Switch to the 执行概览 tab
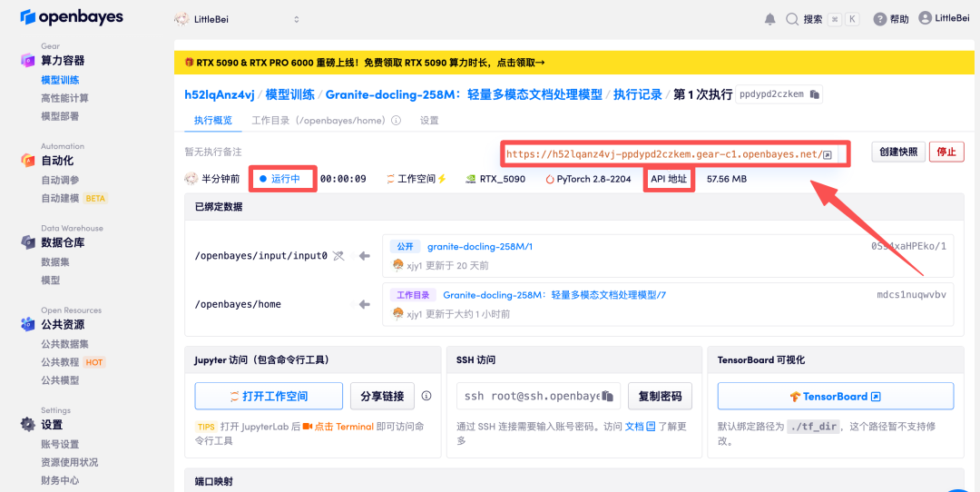The height and width of the screenshot is (492, 980). point(212,121)
